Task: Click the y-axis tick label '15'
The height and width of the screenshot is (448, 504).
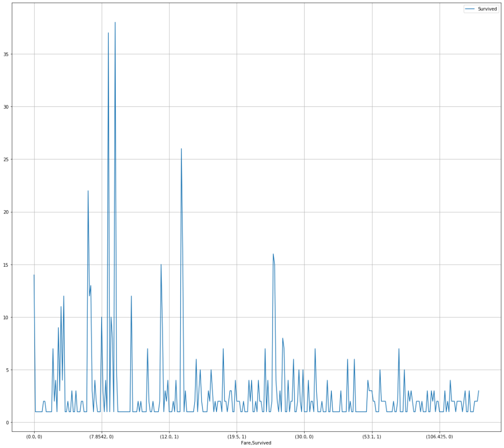Action: pyautogui.click(x=6, y=265)
